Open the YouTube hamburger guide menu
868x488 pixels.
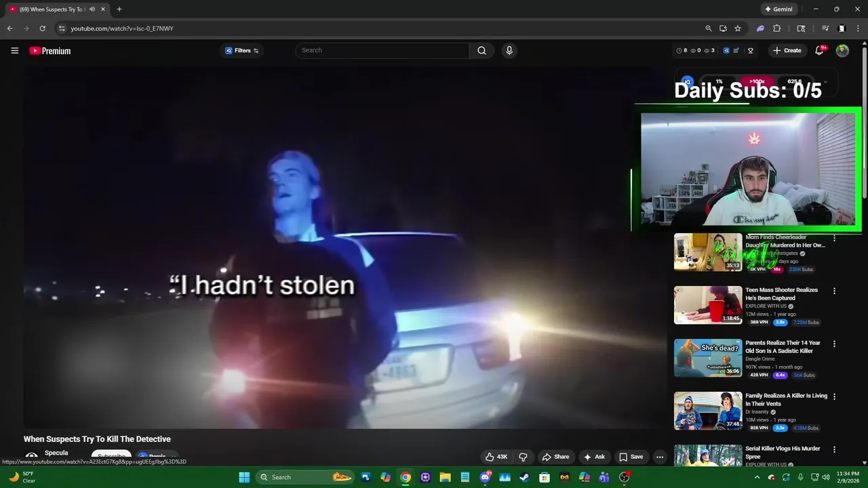tap(14, 51)
